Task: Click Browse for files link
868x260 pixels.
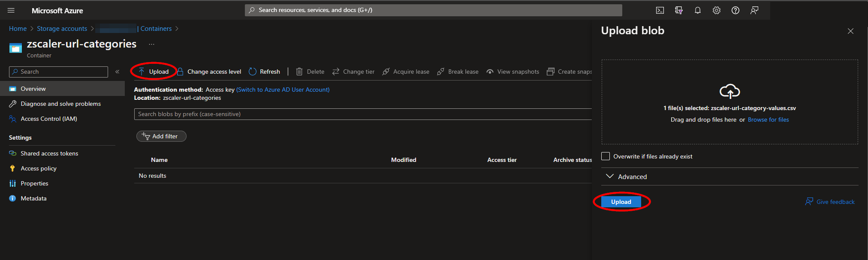Action: [x=768, y=120]
